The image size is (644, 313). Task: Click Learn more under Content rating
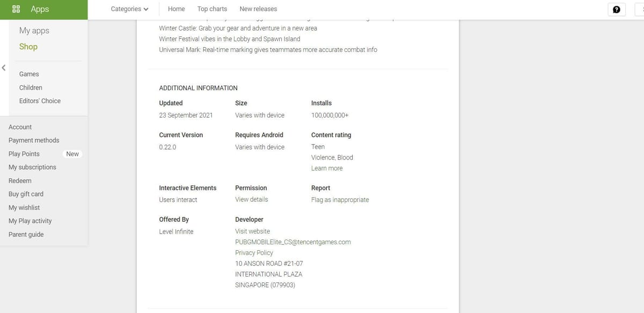[x=327, y=168]
